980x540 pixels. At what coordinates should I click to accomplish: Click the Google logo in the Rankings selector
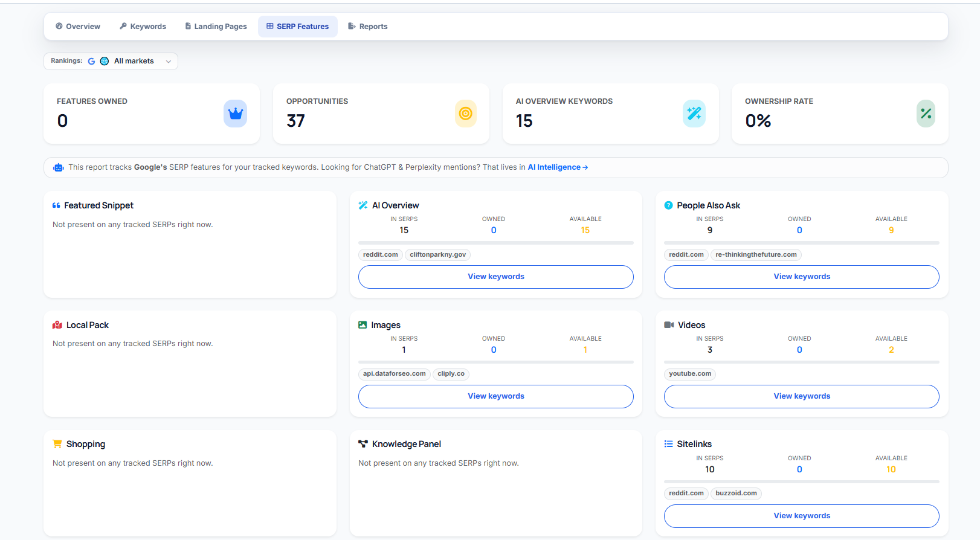pyautogui.click(x=91, y=61)
